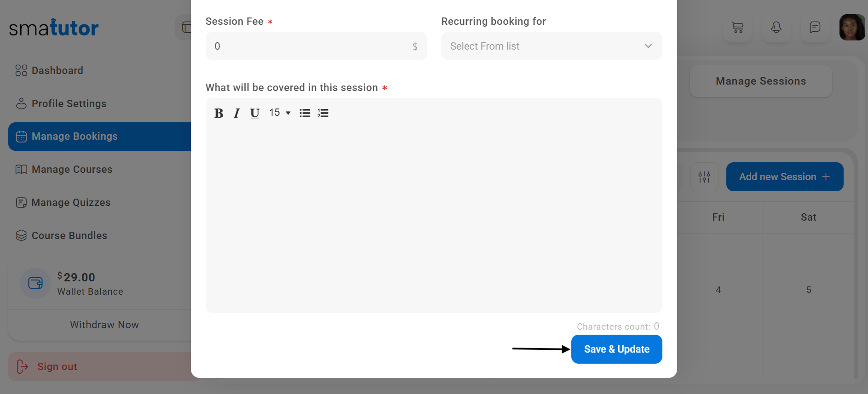Screen dimensions: 868x394
Task: Toggle bold formatting in the editor
Action: pyautogui.click(x=218, y=113)
